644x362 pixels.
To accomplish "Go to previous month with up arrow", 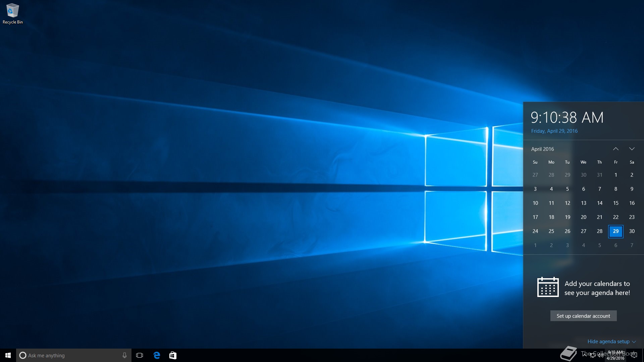I will coord(616,149).
